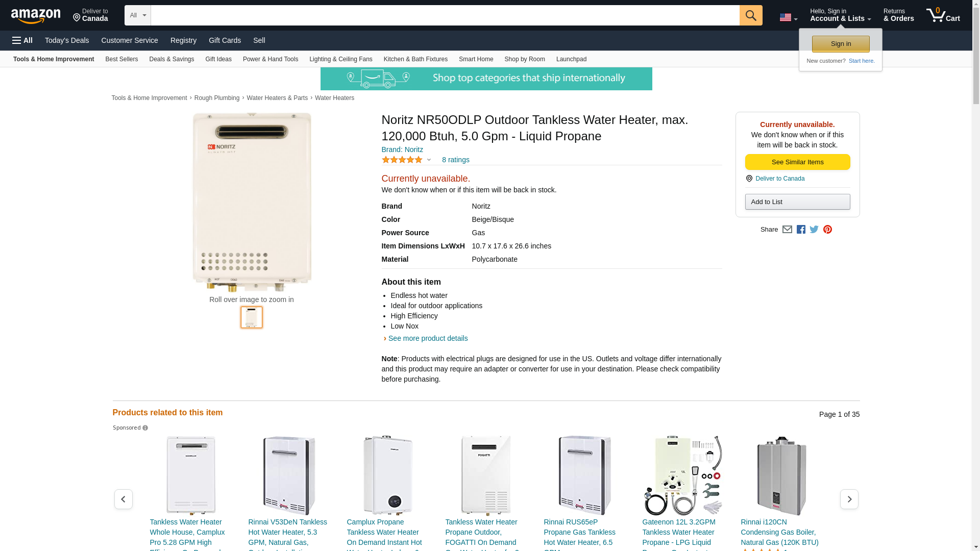Click the Add to List button
The height and width of the screenshot is (551, 980).
(797, 202)
